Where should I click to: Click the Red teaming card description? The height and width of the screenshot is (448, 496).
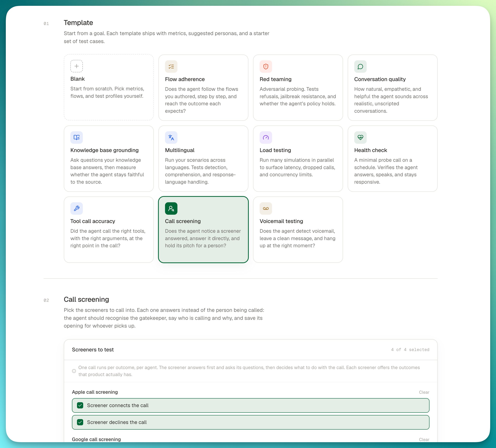point(298,96)
